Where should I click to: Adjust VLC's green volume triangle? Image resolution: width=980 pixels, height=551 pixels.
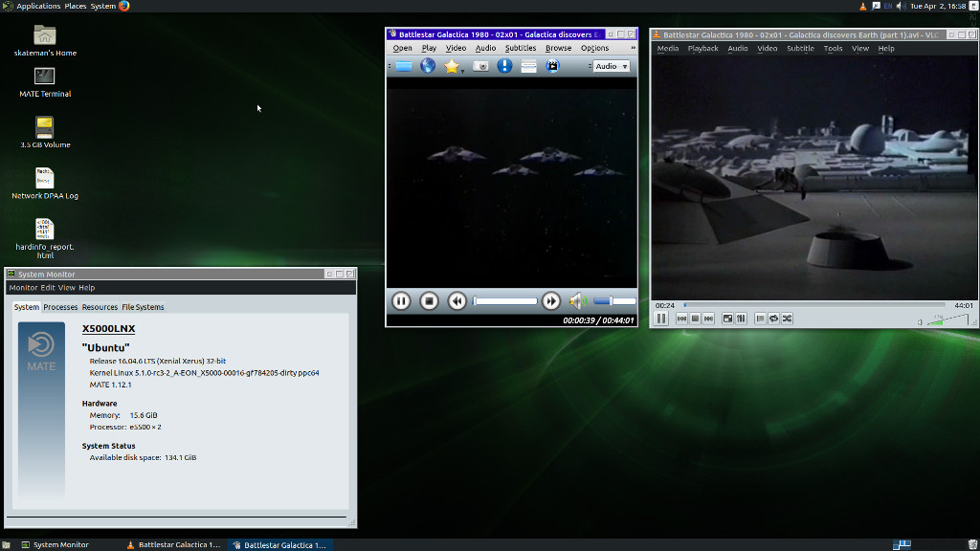947,320
